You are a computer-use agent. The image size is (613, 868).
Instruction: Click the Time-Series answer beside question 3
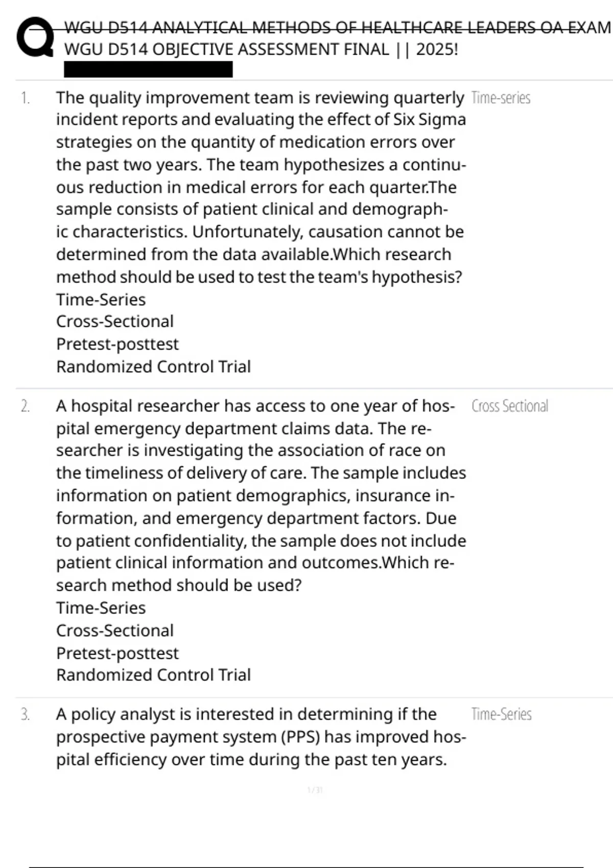tap(502, 714)
